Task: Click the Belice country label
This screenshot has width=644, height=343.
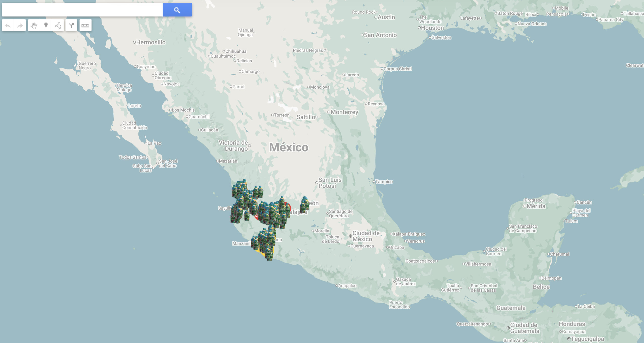Action: pyautogui.click(x=541, y=287)
